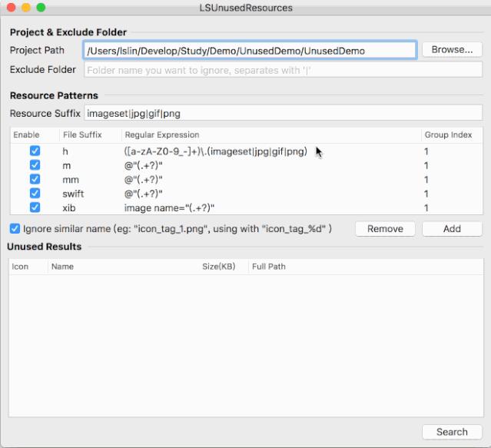This screenshot has width=491, height=448.
Task: Uncheck the m file suffix pattern
Action: point(35,165)
